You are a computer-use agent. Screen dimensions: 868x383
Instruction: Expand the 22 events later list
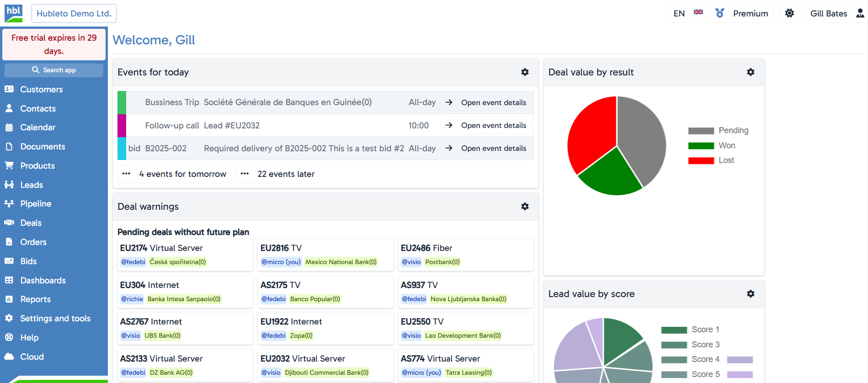[278, 174]
